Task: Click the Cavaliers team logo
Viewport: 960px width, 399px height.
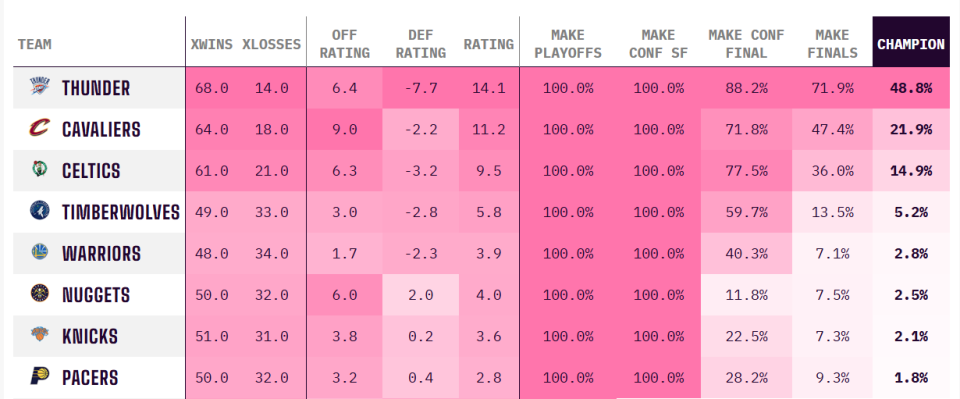Action: click(39, 129)
